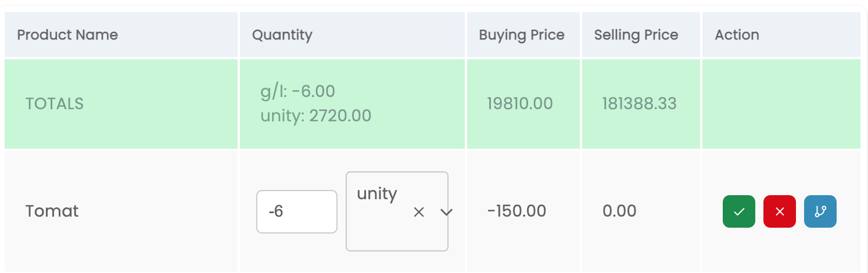Click the blue branch split button
Screen dimensions: 868x273
(820, 211)
